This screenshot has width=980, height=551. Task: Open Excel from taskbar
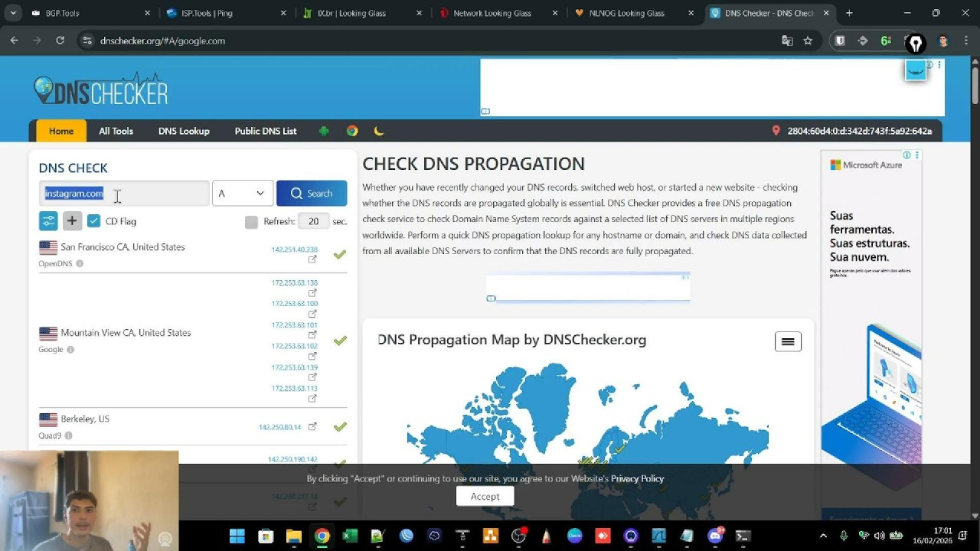(x=350, y=536)
